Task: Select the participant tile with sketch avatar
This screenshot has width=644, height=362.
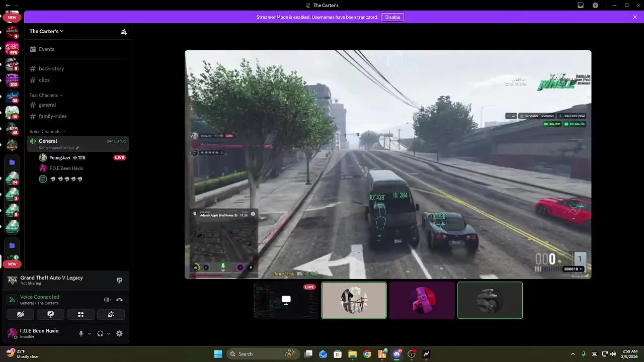Action: pos(354,300)
